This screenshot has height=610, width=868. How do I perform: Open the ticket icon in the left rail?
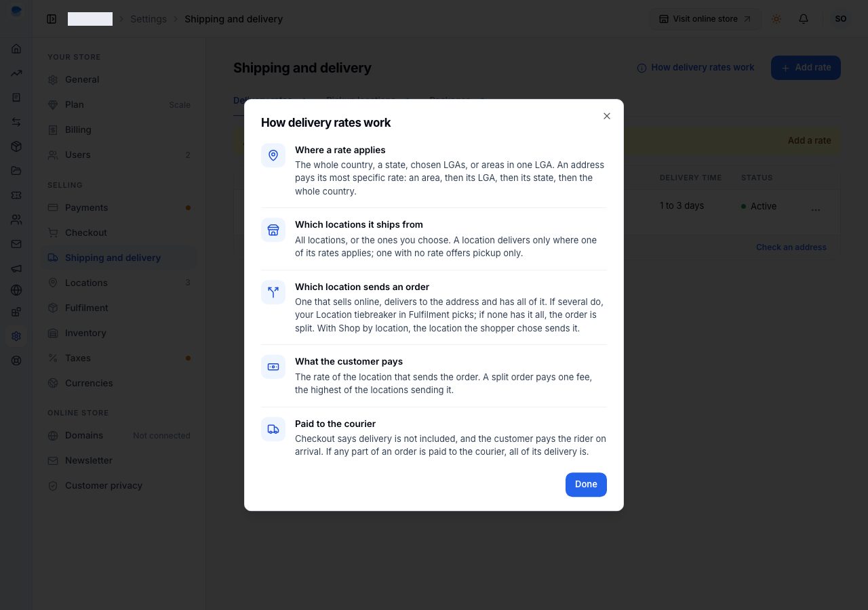point(16,195)
